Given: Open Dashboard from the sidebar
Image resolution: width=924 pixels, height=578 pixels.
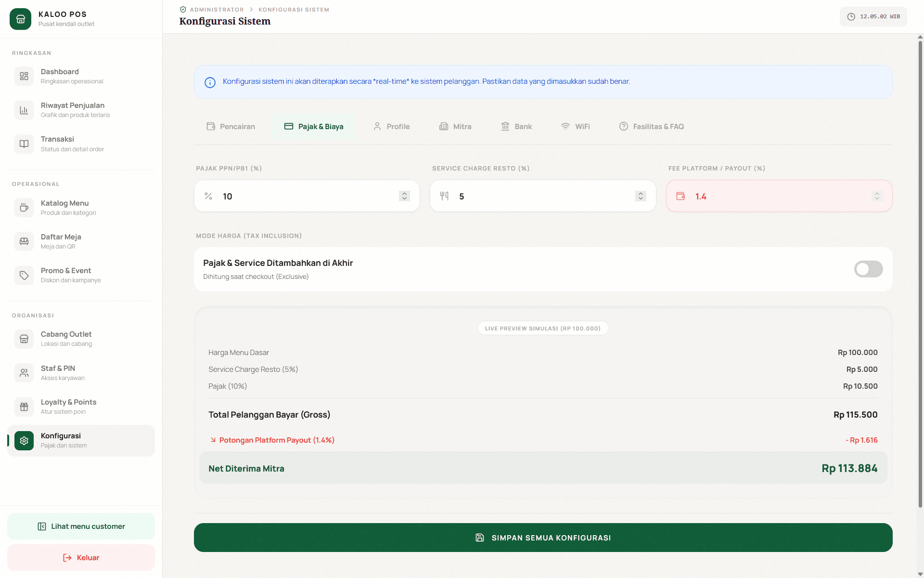Looking at the screenshot, I should pos(81,76).
